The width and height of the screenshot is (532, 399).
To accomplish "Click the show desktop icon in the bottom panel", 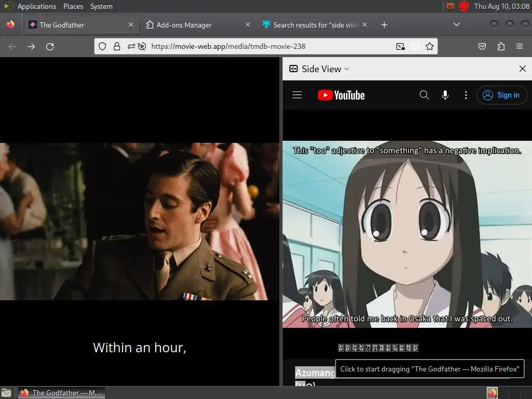I will coord(6,393).
